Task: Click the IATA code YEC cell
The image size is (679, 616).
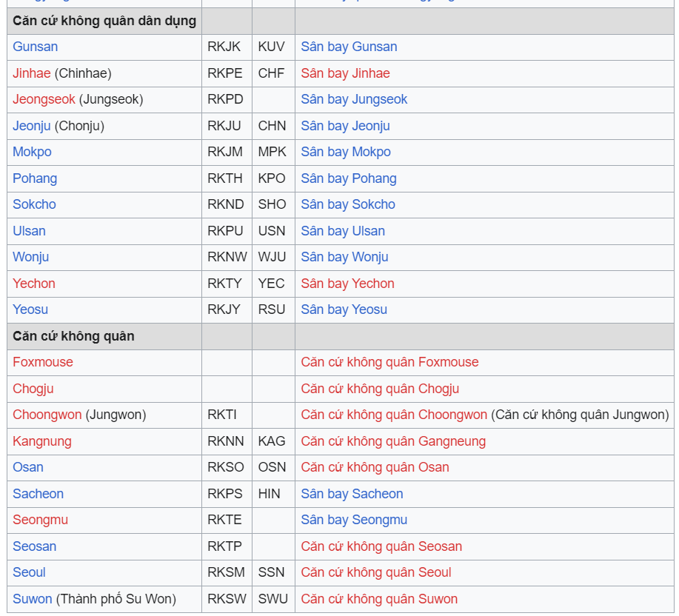Action: coord(274,284)
